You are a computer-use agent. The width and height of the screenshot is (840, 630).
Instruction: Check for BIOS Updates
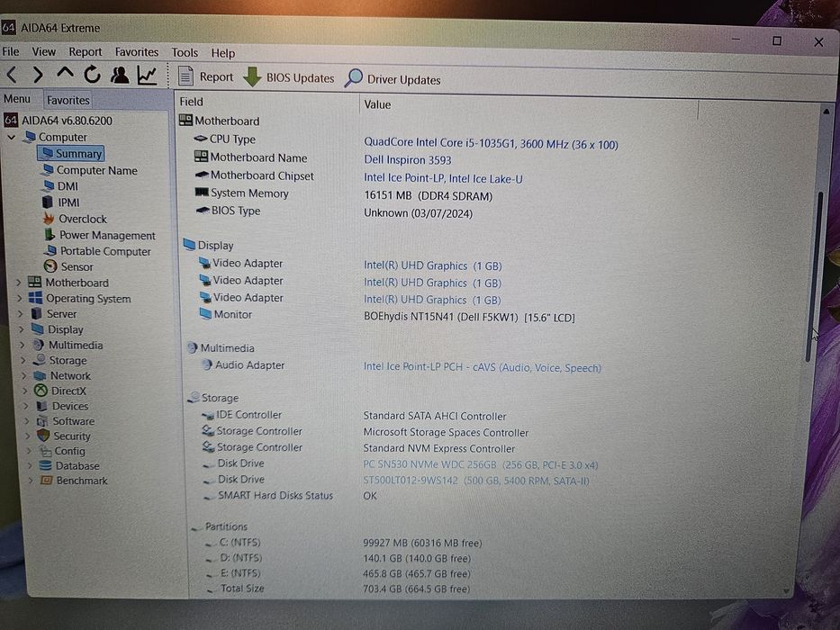pyautogui.click(x=289, y=77)
